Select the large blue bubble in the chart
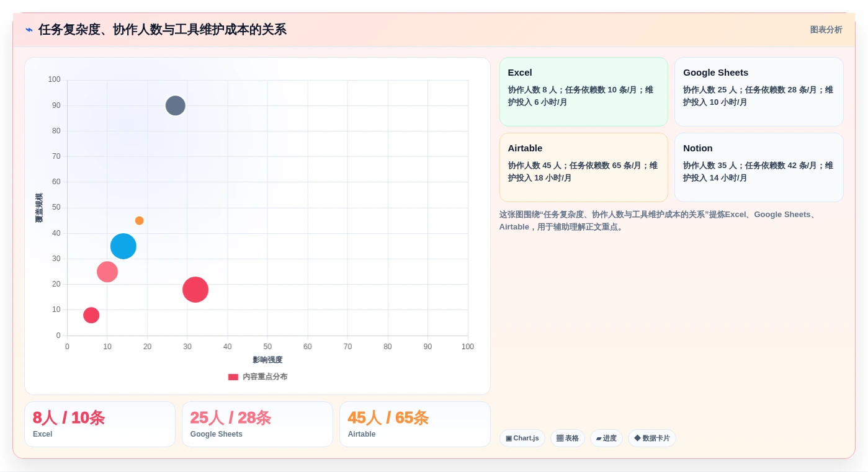The width and height of the screenshot is (868, 472). [123, 246]
